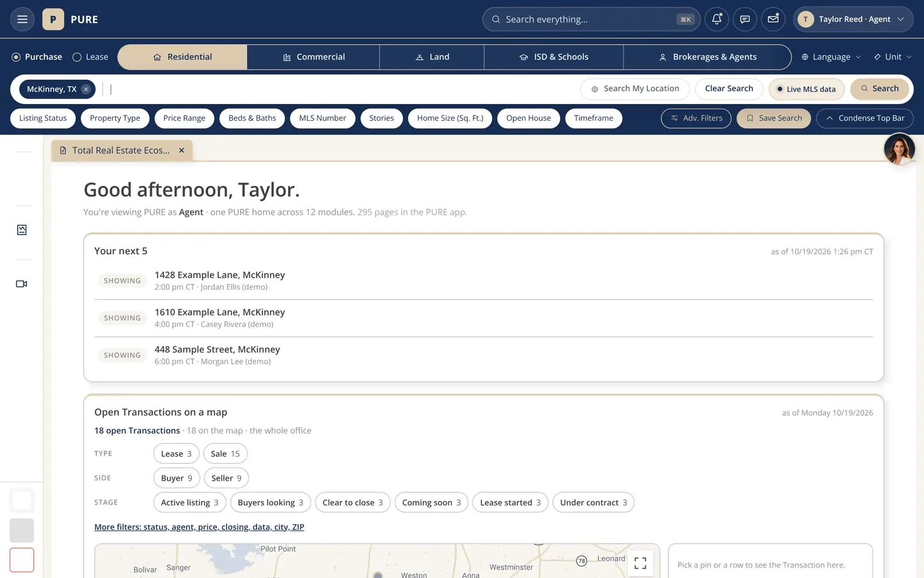Screen dimensions: 924x578
Task: Open the 1428 Example Lane showing row
Action: pyautogui.click(x=484, y=281)
